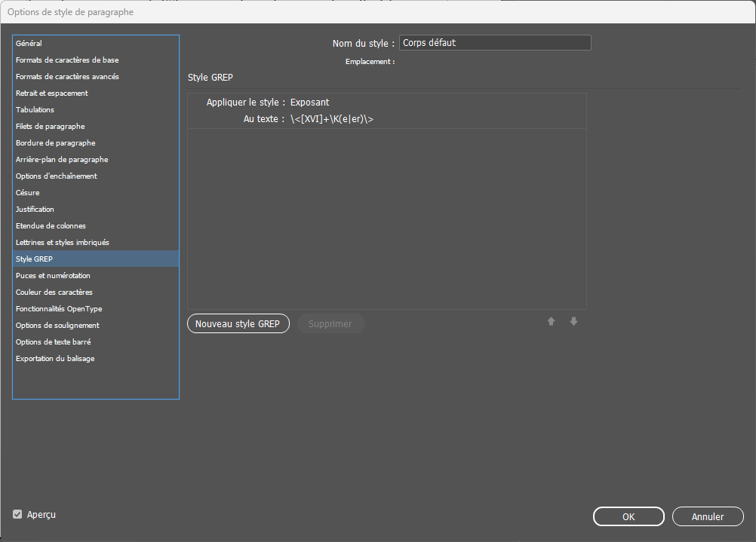Open Lettrines et styles imbriqués section
756x542 pixels.
[63, 243]
